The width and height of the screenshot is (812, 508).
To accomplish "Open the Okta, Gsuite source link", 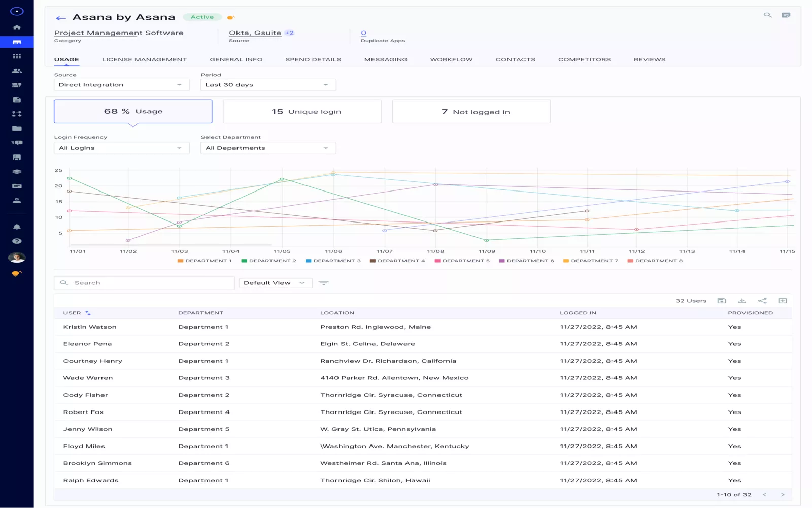I will [255, 33].
